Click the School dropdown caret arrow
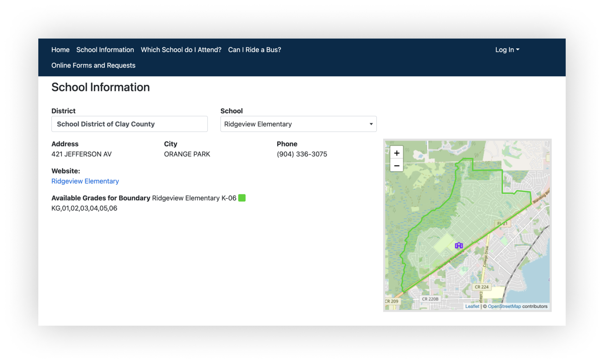604x364 pixels. pos(371,124)
